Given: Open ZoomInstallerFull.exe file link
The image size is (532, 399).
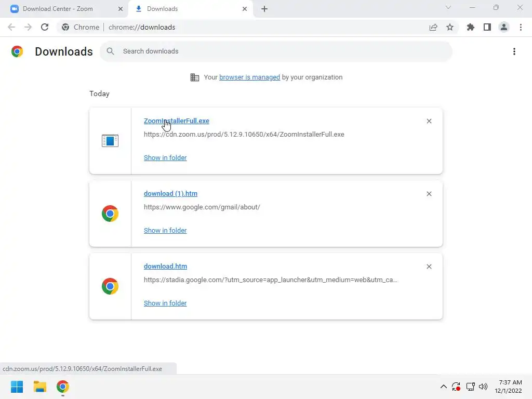Looking at the screenshot, I should click(177, 121).
